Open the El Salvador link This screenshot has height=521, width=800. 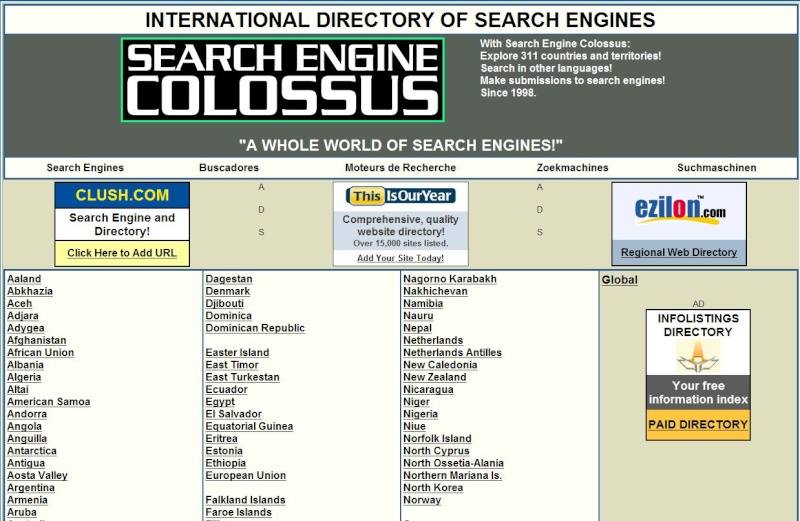click(x=234, y=414)
